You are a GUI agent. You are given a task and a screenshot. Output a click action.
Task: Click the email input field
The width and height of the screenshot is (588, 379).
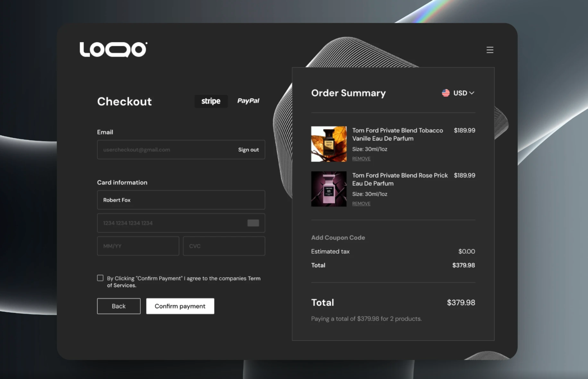click(x=181, y=150)
